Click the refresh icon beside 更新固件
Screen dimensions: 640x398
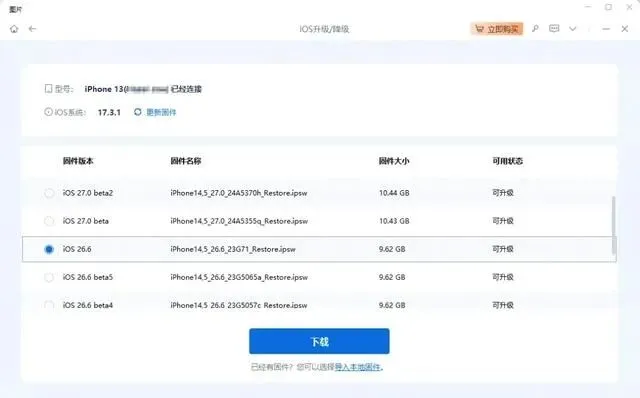click(x=138, y=112)
